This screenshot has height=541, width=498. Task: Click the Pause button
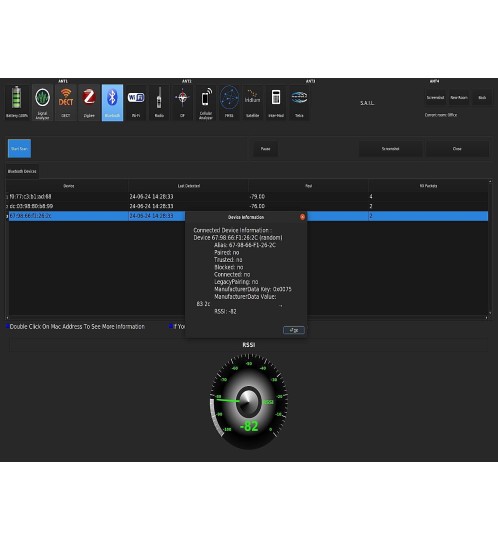265,149
